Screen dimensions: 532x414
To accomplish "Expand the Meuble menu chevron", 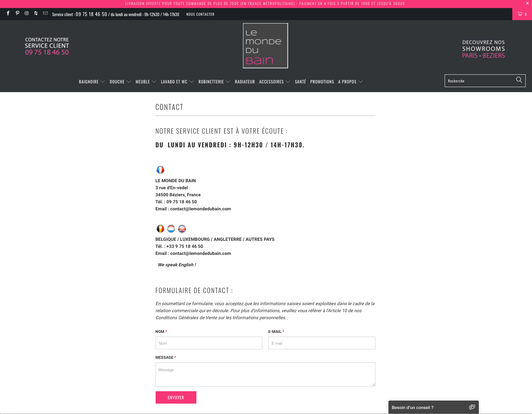I will coord(154,82).
